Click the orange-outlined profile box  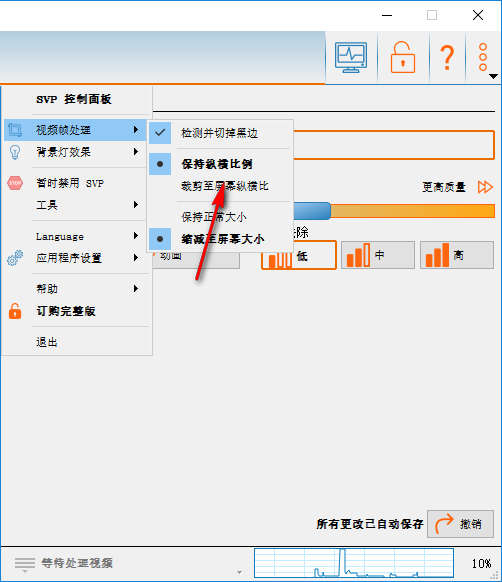coord(394,145)
